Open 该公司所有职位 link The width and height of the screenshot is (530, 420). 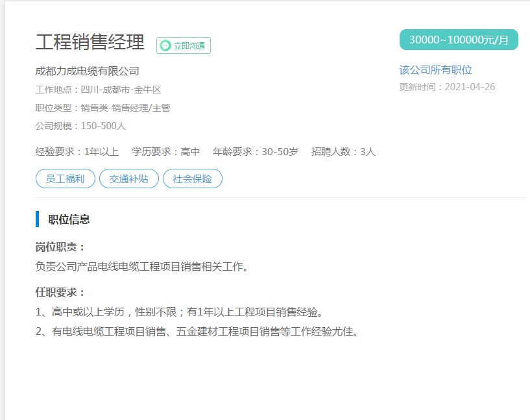click(x=435, y=69)
